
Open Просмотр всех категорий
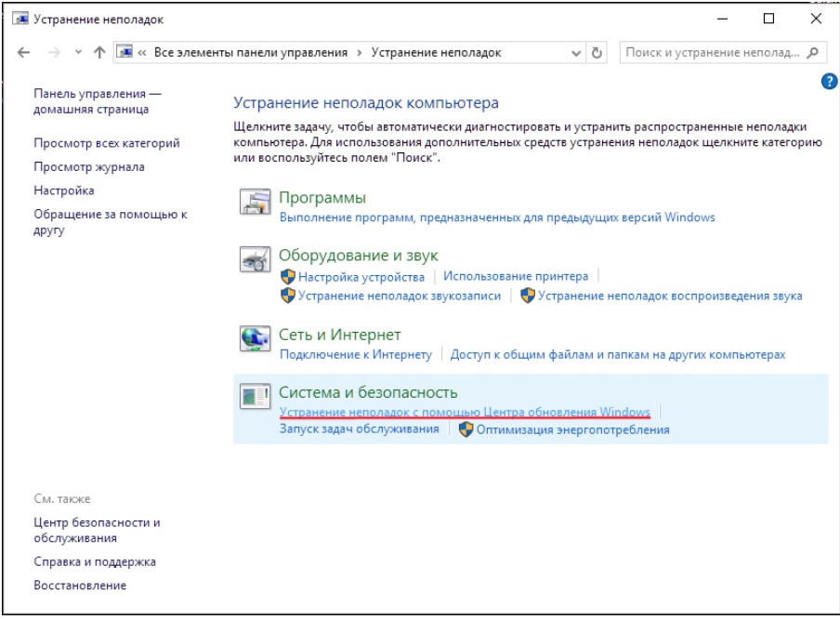pos(107,143)
